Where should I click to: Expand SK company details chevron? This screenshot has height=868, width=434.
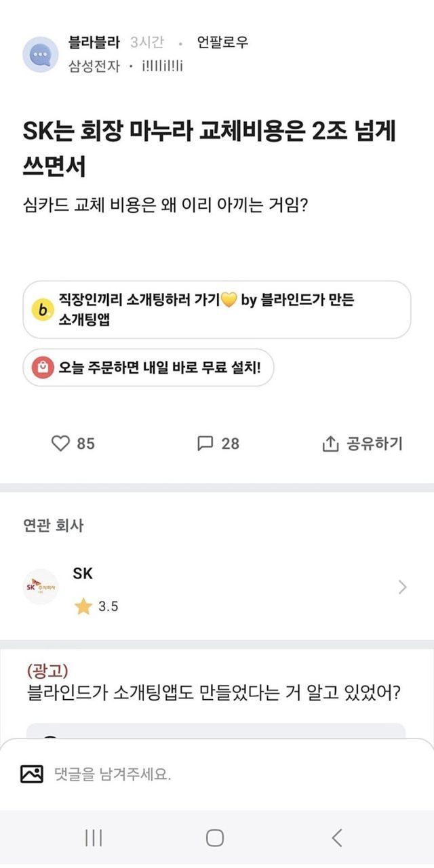402,587
